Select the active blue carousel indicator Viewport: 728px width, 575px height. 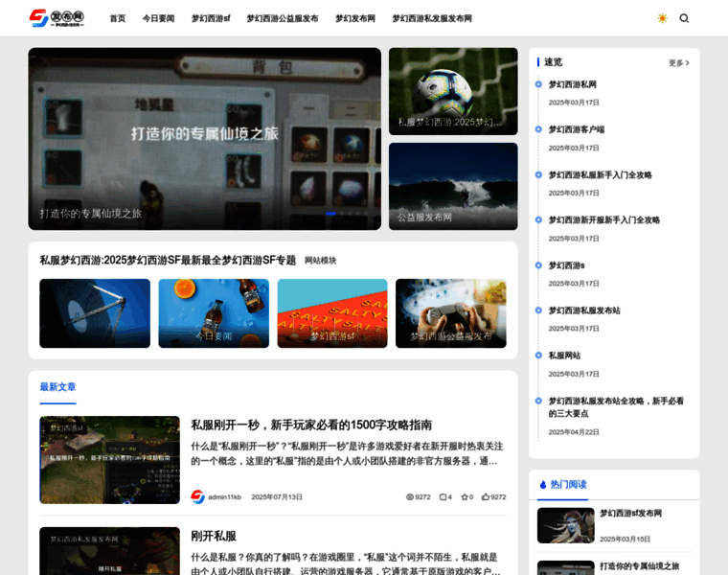click(330, 213)
